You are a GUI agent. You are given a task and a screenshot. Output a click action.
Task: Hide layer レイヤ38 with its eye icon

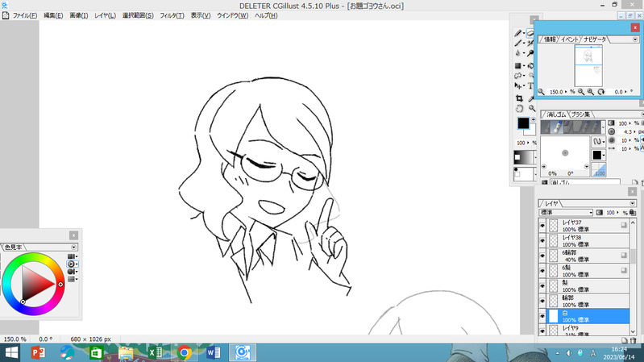click(542, 241)
